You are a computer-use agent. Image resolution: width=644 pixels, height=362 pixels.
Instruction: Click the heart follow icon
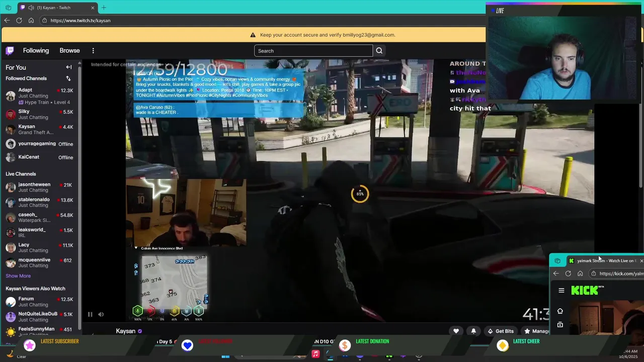pos(456,331)
